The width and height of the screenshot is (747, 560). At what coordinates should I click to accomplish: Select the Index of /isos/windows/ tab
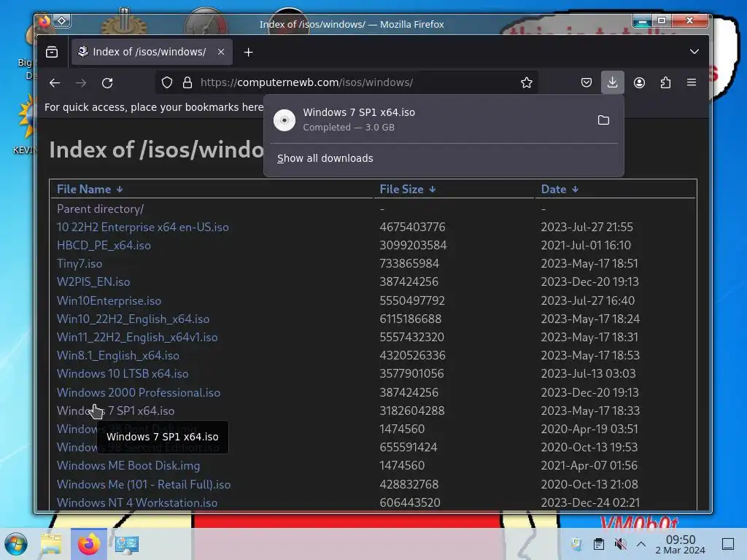[152, 52]
